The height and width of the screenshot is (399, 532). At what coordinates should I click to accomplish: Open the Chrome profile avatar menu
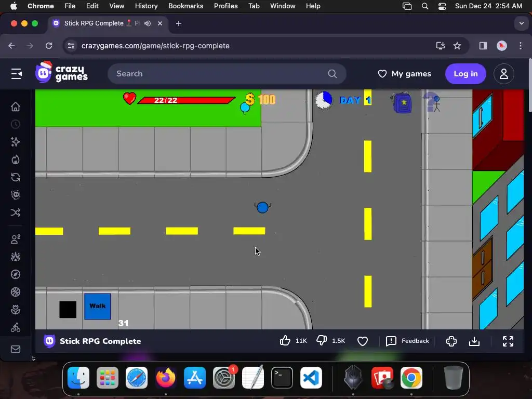pos(501,46)
